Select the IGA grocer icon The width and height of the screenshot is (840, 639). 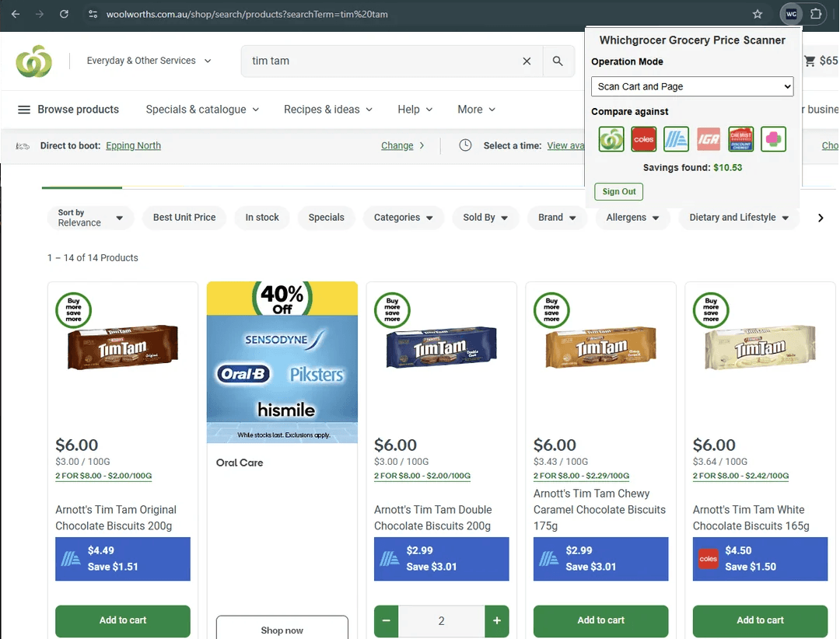(708, 139)
